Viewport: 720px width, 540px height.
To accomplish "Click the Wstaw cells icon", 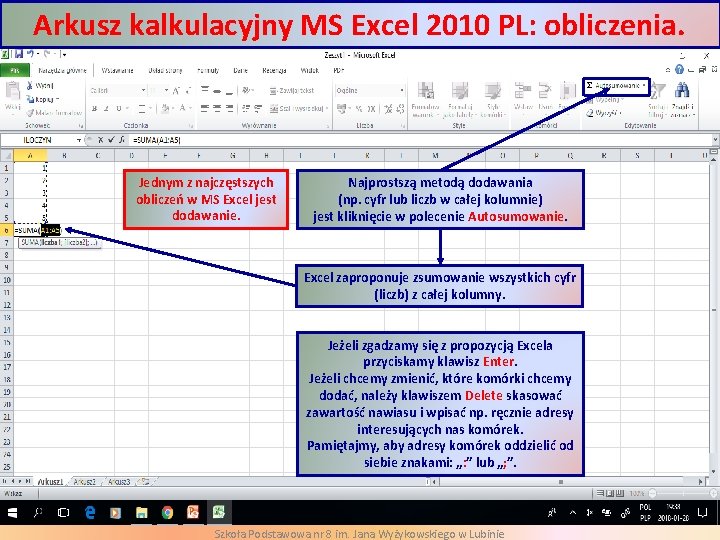I will pos(522,91).
